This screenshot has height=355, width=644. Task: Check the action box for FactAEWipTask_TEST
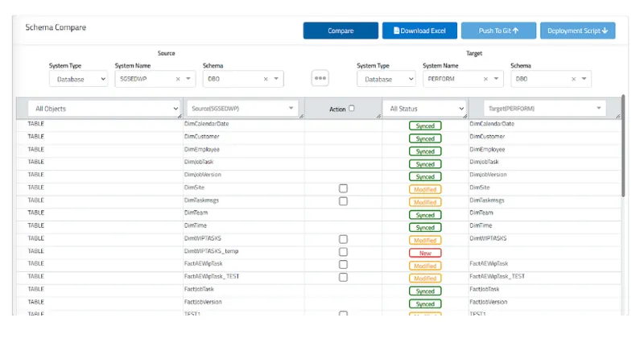click(x=343, y=278)
